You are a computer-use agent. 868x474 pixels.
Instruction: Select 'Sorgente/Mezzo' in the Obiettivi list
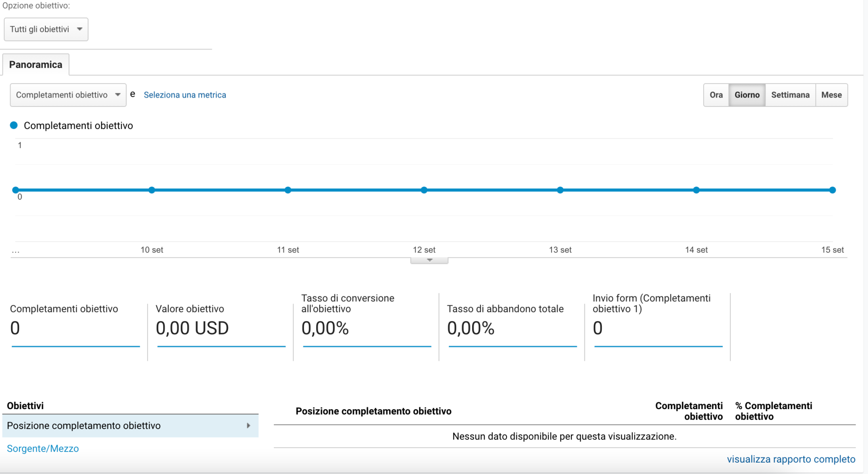(42, 448)
